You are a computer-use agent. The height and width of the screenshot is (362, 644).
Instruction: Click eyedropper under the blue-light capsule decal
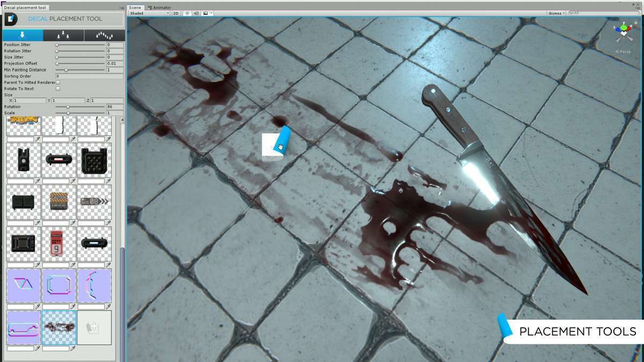108,265
